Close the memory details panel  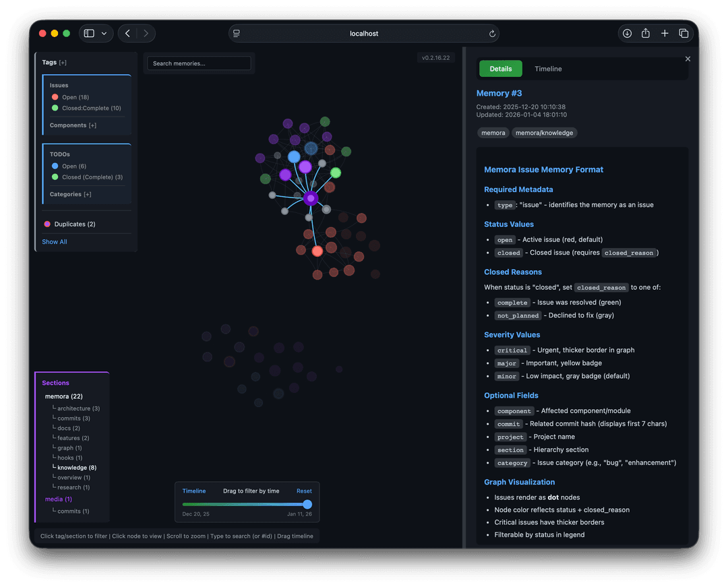pyautogui.click(x=688, y=59)
